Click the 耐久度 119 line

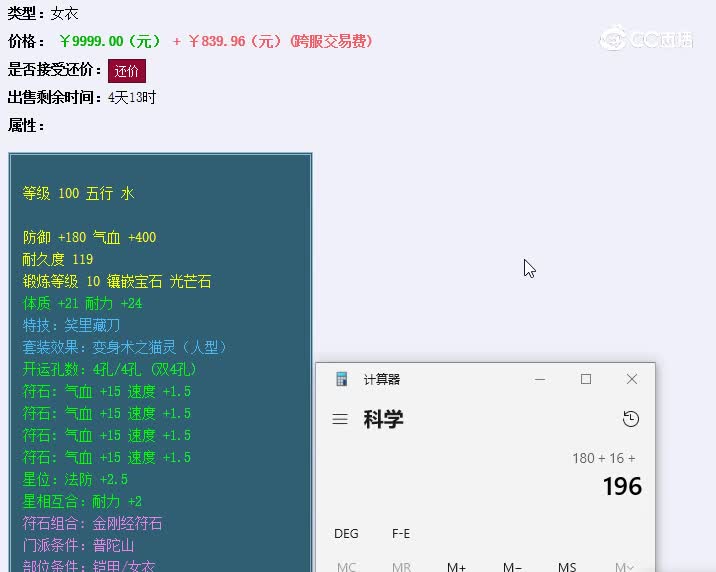[58, 259]
